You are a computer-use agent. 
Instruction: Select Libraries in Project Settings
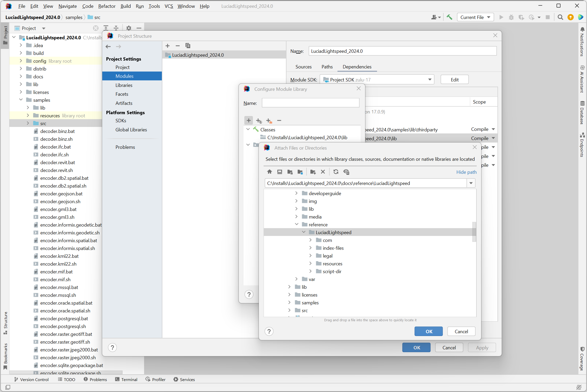(124, 85)
